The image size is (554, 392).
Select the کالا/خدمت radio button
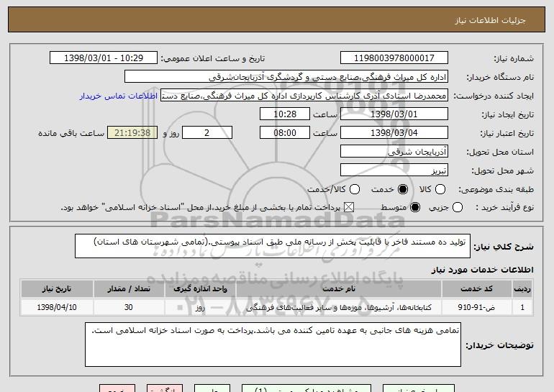tap(355, 189)
